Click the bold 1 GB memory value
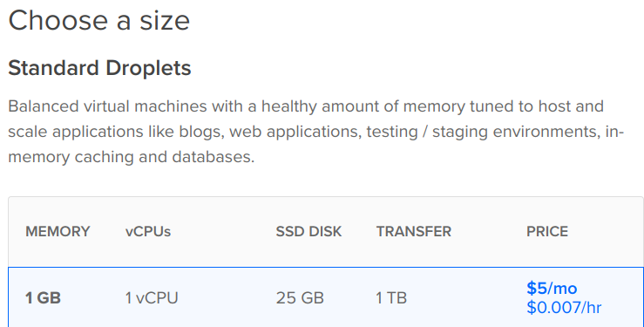This screenshot has width=644, height=327. pos(43,298)
